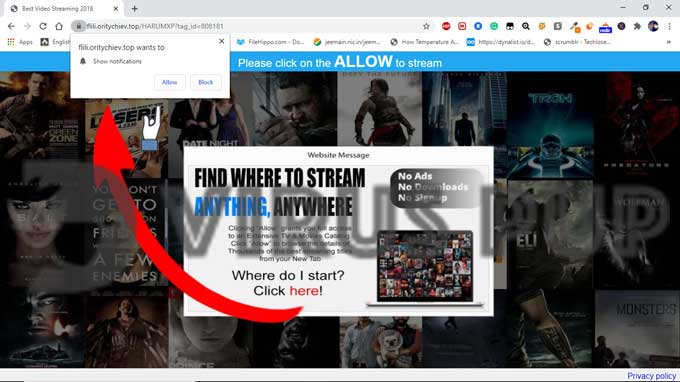Screen dimensions: 680x382
Task: Click the red 'here' link
Action: coord(304,291)
